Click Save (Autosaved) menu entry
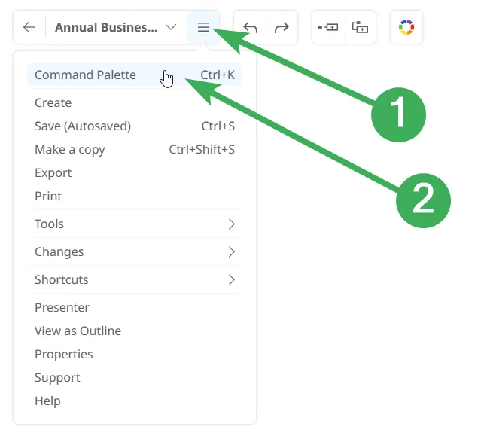 click(x=83, y=126)
